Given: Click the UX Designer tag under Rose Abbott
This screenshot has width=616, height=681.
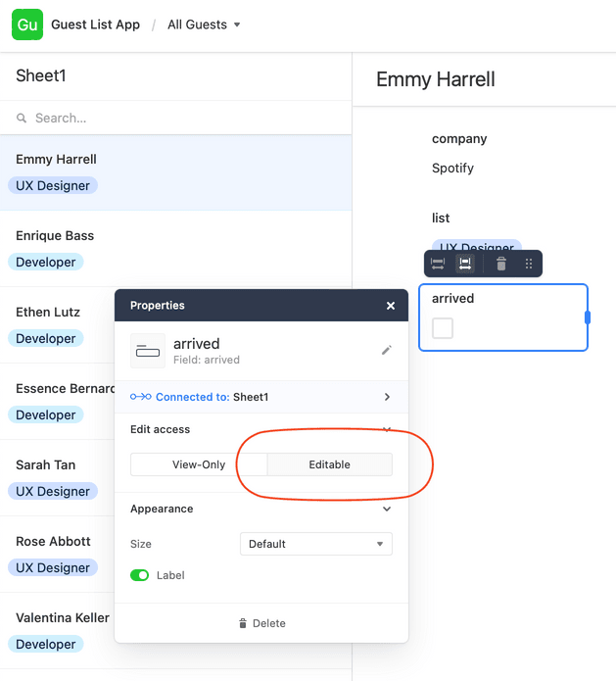Looking at the screenshot, I should click(x=53, y=567).
